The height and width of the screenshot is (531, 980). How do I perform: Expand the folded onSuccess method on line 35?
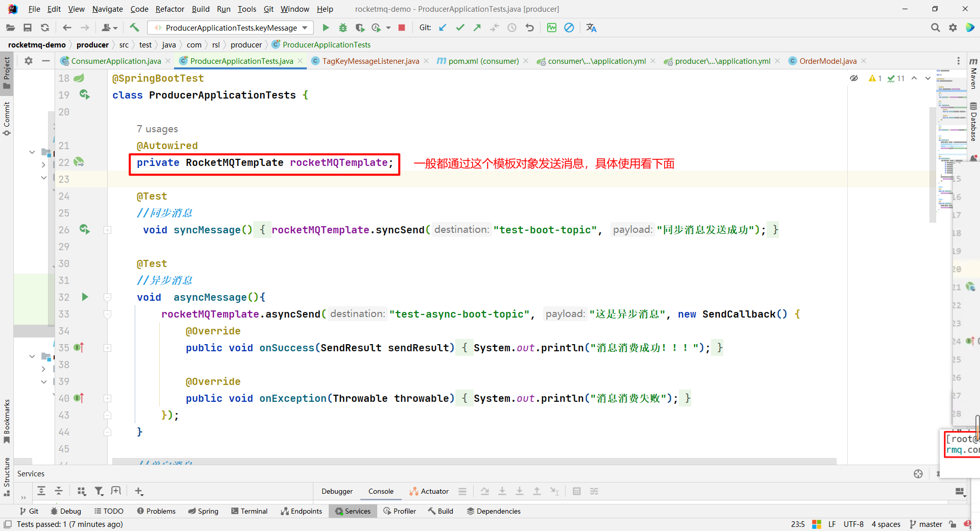tap(107, 348)
